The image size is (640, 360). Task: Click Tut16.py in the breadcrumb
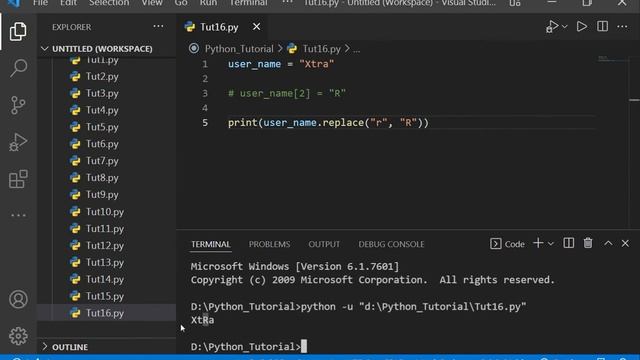321,49
